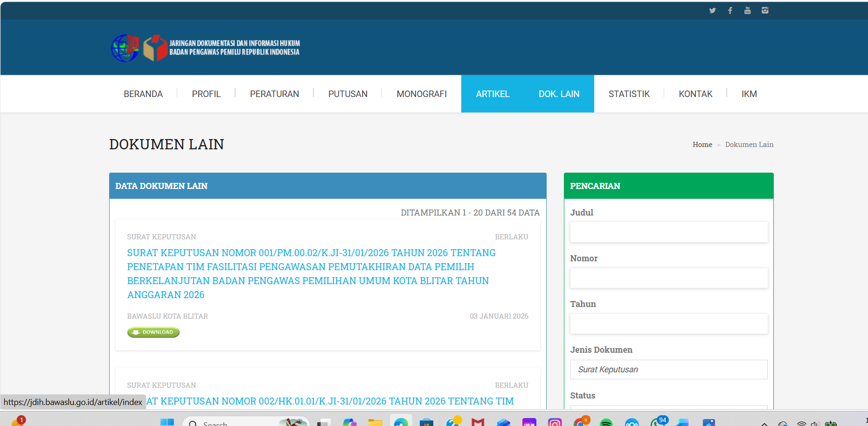Click the Judul search field
Viewport: 868px width, 426px height.
pos(669,232)
